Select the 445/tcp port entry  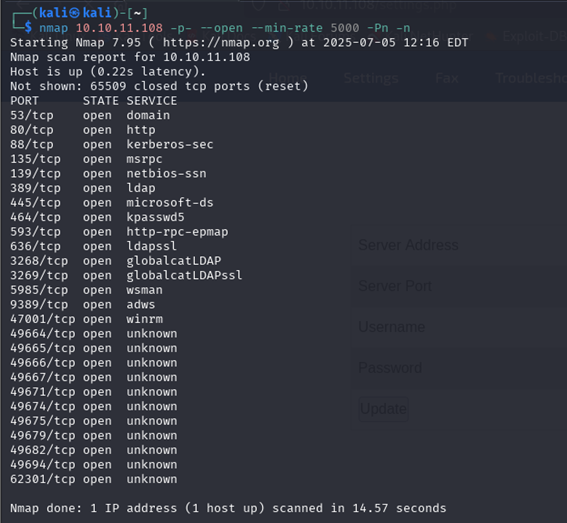(x=35, y=203)
